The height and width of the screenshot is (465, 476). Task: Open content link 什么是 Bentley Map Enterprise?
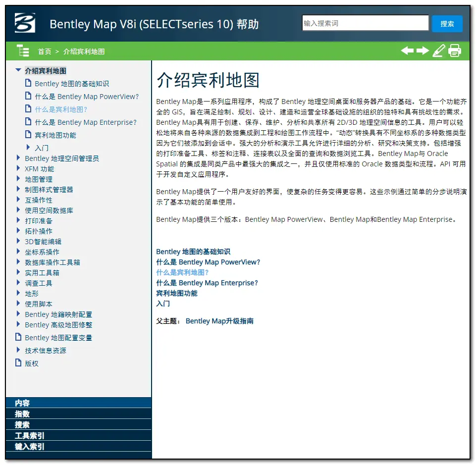pyautogui.click(x=207, y=283)
